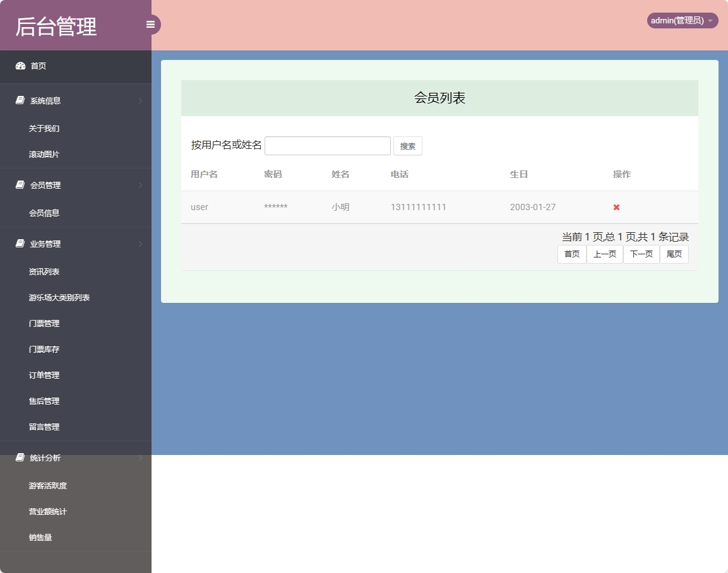Jump to 尾页 last page

click(x=674, y=254)
